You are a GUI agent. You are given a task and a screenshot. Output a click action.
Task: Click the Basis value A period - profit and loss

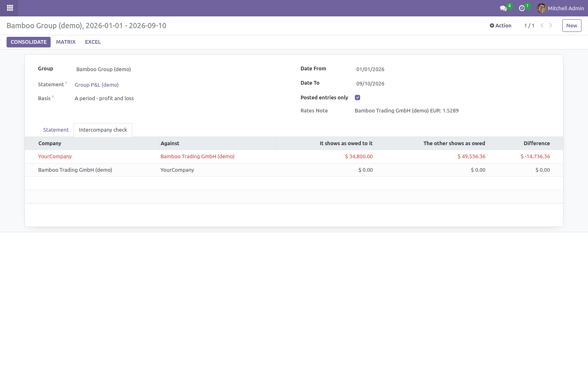click(x=104, y=99)
